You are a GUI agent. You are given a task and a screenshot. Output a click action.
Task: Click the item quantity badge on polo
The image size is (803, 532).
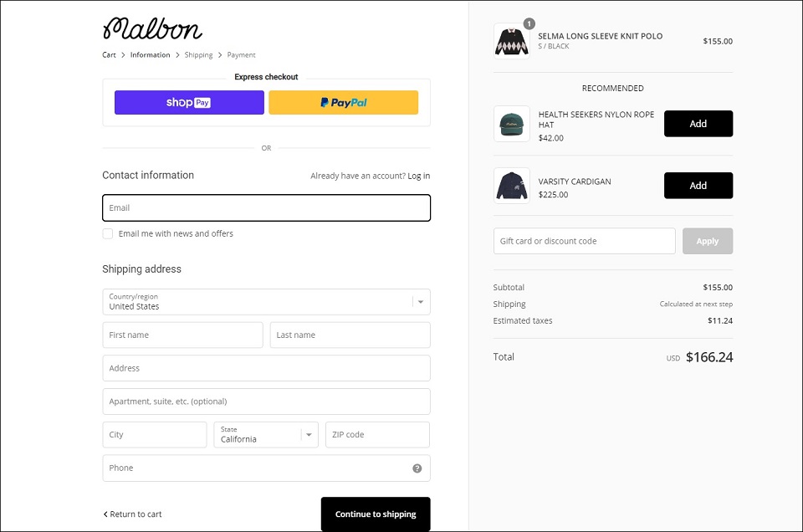[529, 23]
